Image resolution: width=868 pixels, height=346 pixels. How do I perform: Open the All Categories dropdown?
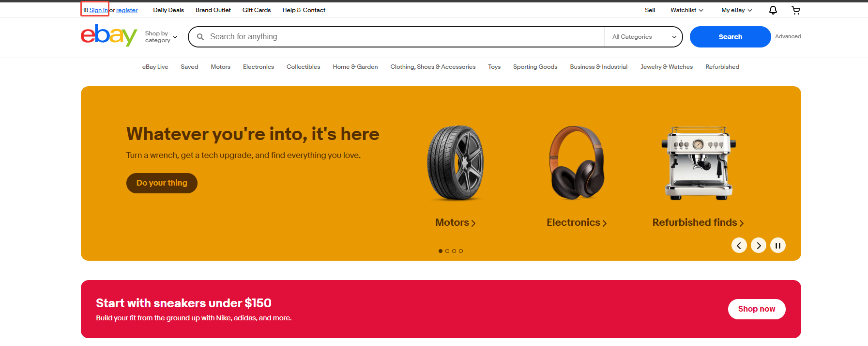coord(643,37)
